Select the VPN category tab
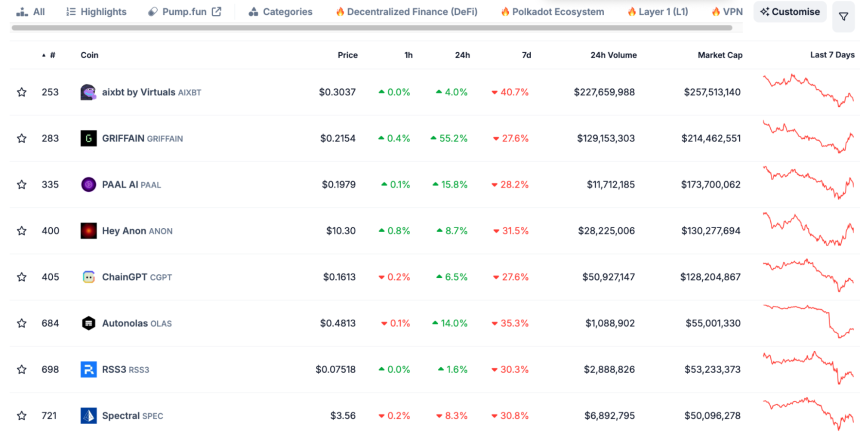Screen dimensions: 860x438 727,12
